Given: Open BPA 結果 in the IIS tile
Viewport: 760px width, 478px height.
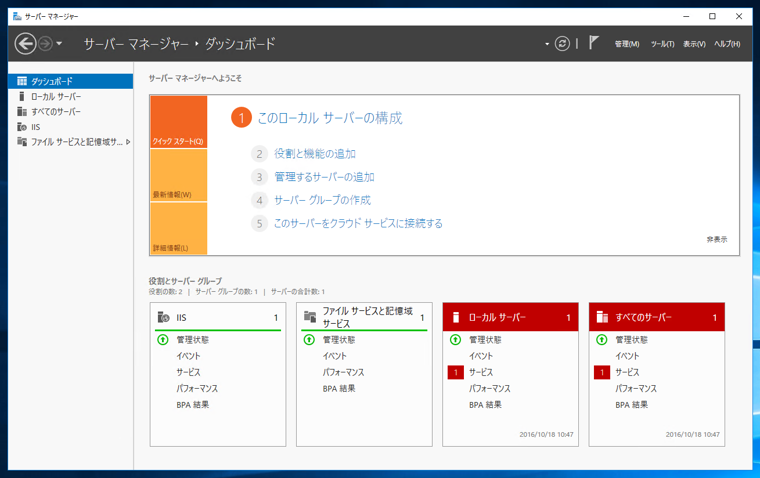Looking at the screenshot, I should [192, 405].
